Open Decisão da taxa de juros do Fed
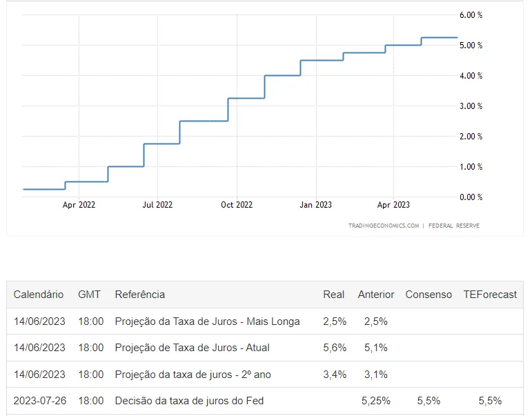Viewport: 532px width, 416px height. click(x=189, y=401)
